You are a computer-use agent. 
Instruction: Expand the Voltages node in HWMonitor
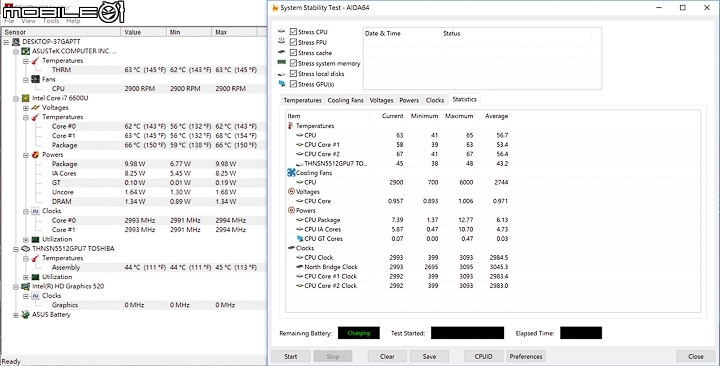coord(26,108)
